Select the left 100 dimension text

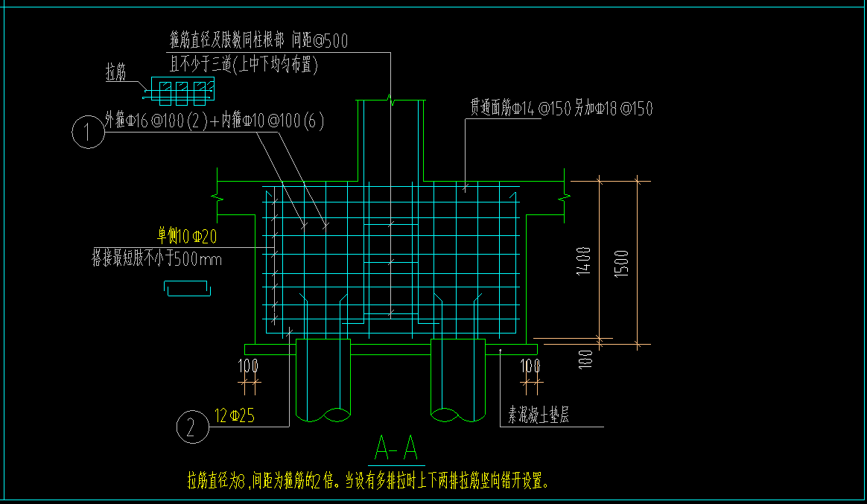coord(248,366)
